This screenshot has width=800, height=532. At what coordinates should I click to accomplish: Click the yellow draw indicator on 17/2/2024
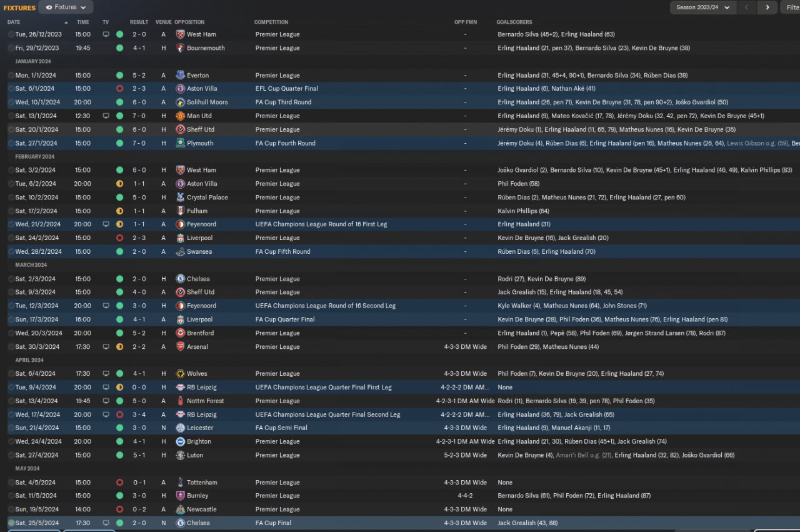119,211
